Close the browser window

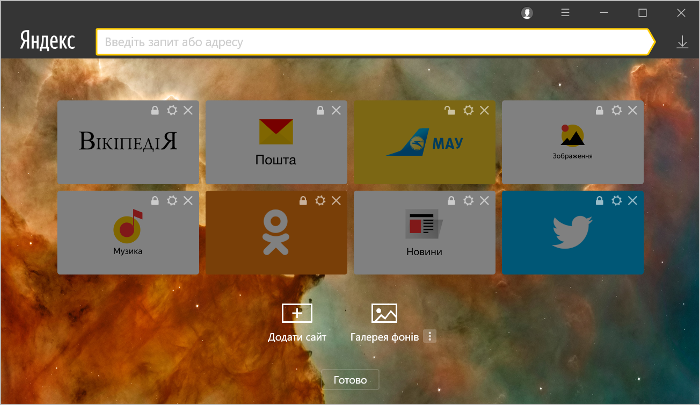[681, 13]
